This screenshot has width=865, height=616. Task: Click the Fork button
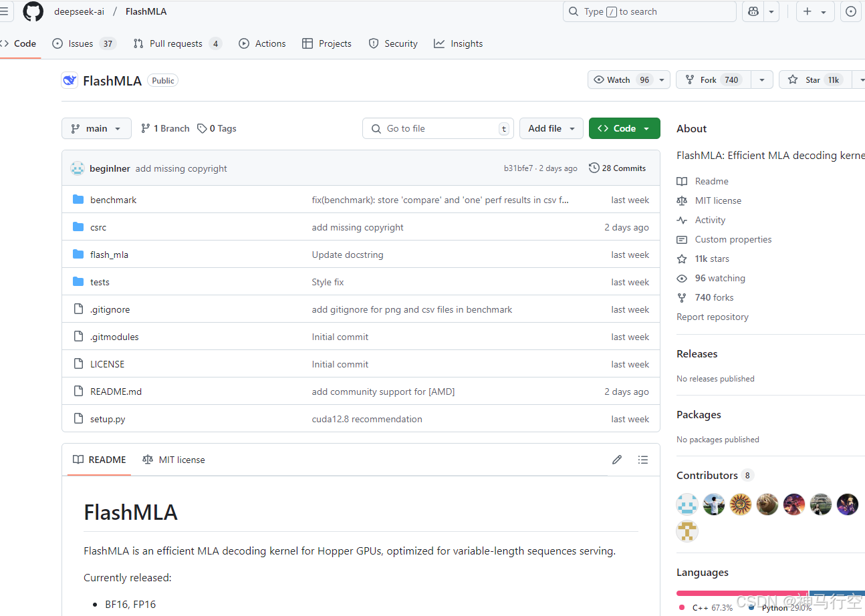tap(713, 80)
